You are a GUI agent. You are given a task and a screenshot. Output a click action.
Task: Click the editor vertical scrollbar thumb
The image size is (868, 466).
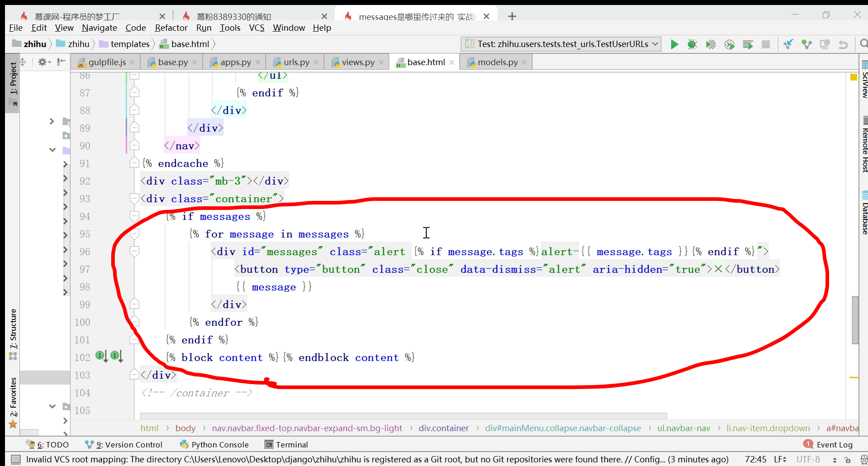click(854, 319)
